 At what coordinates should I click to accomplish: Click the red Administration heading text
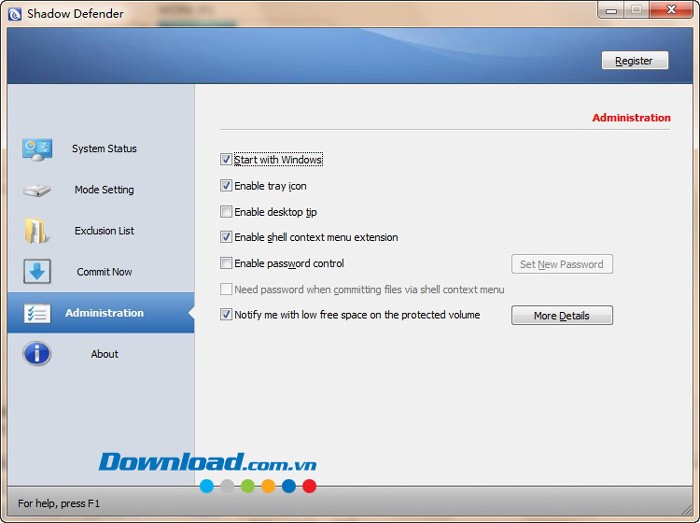(x=631, y=118)
